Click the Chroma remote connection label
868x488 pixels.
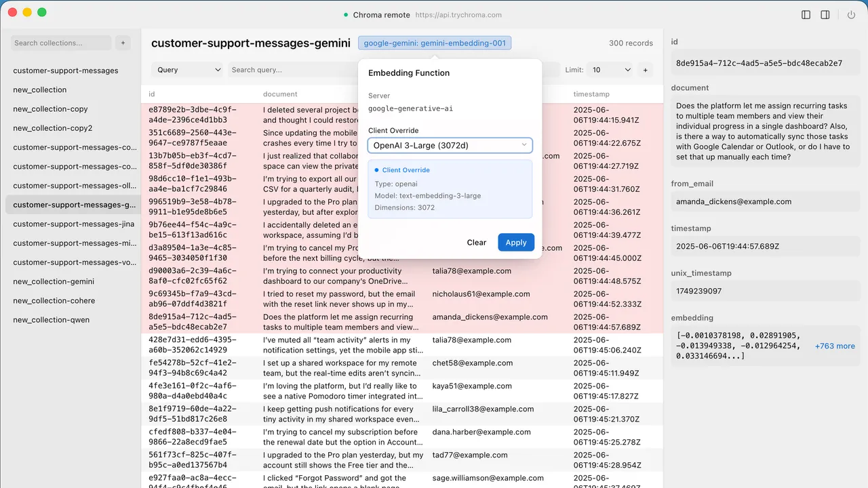[x=381, y=15]
